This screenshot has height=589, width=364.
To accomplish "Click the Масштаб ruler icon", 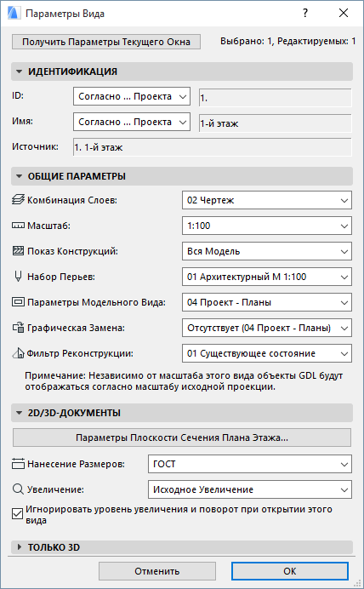I will pos(18,226).
